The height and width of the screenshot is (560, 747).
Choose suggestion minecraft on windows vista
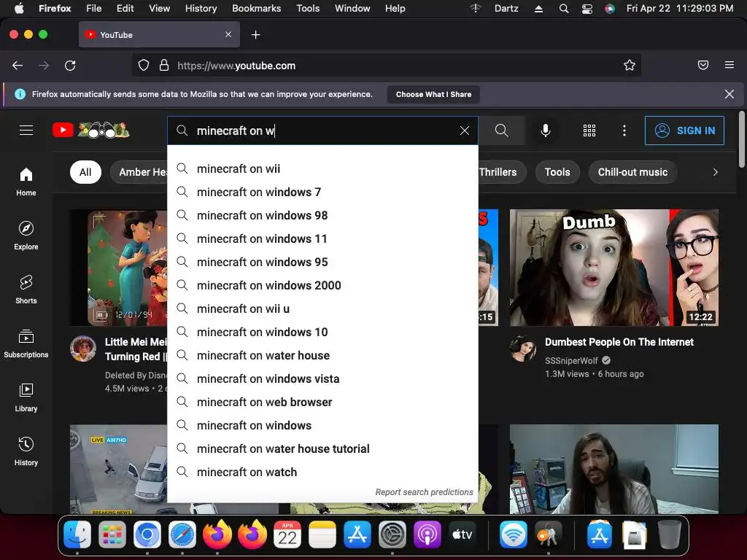322,378
